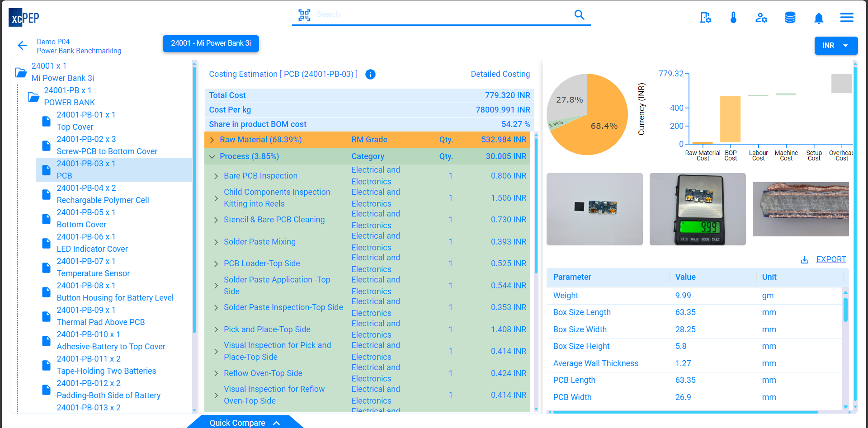Click the Button Housing file icon
The image size is (868, 428).
point(46,292)
